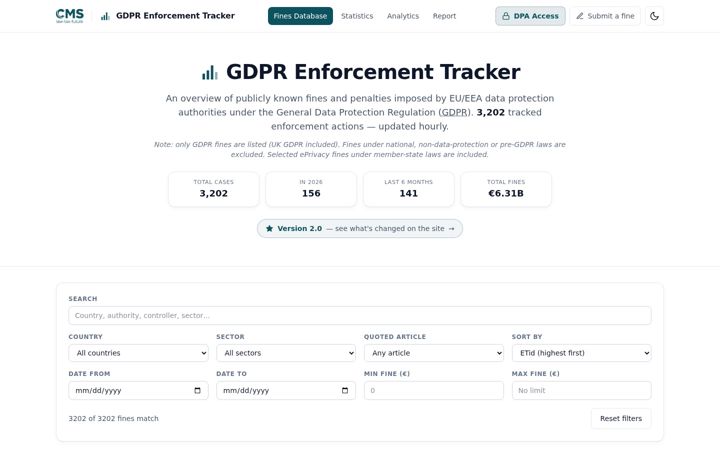Click the GDPR abbreviation link in description
This screenshot has height=450, width=720.
click(x=454, y=112)
